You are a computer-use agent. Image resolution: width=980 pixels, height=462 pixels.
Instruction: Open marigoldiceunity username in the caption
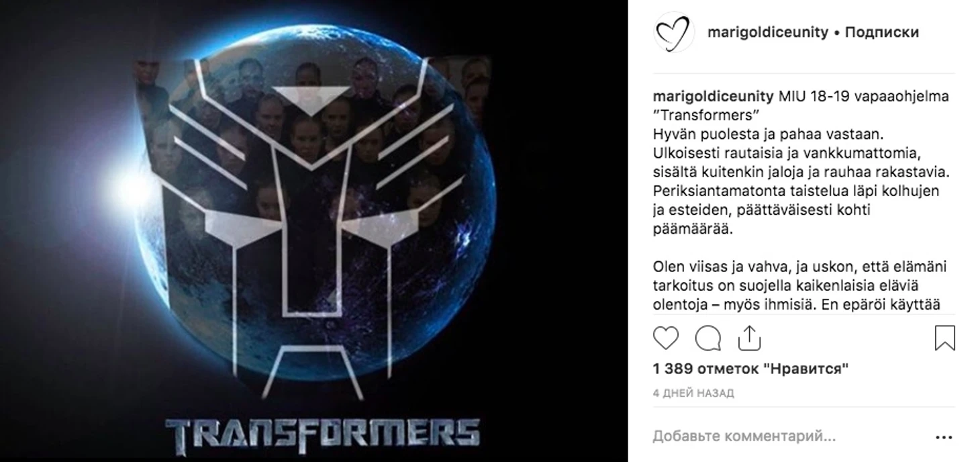coord(713,96)
